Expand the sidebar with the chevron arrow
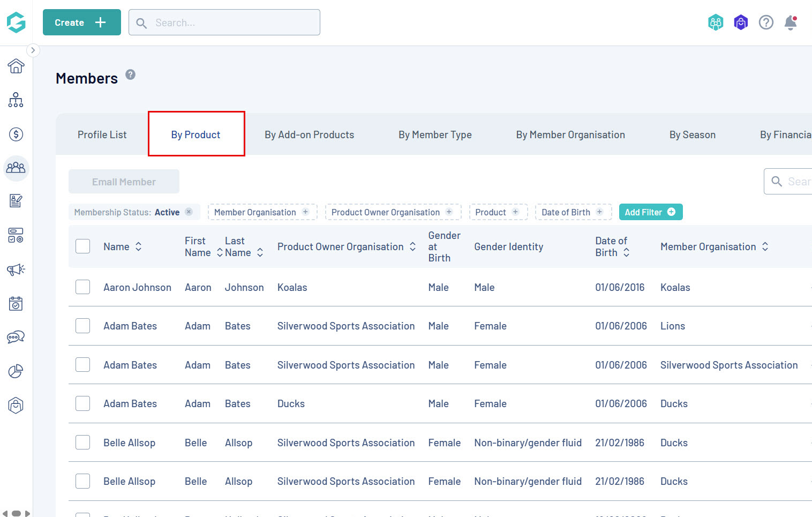Viewport: 812px width, 517px height. point(33,50)
